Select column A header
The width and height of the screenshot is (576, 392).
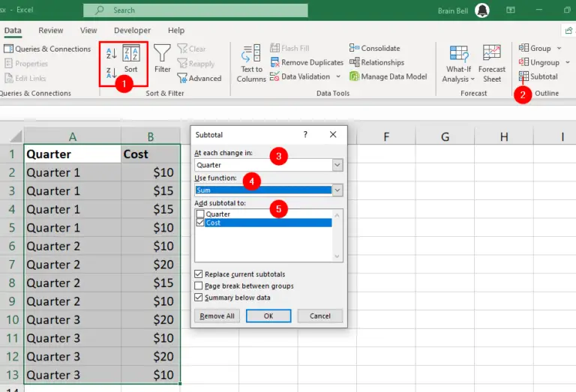pos(72,136)
